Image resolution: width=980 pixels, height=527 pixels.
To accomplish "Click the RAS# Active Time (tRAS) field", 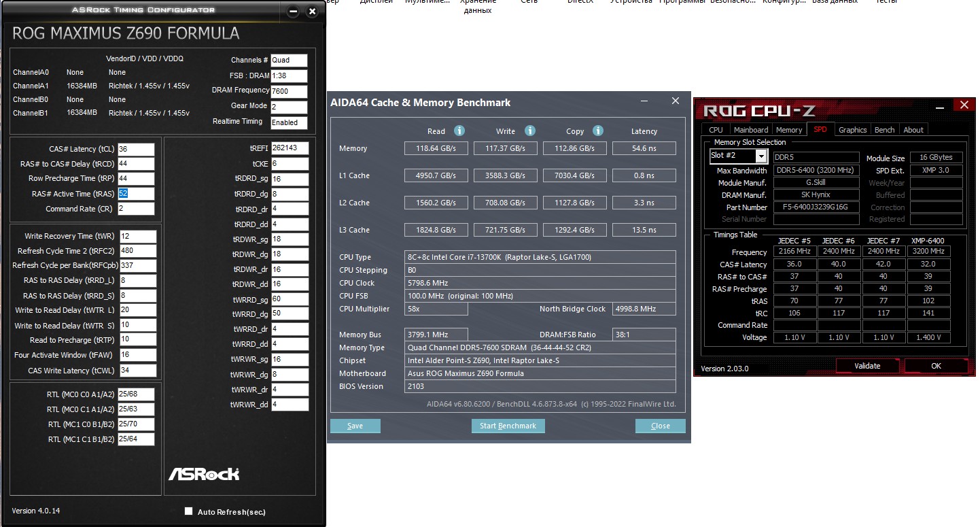I will point(136,193).
